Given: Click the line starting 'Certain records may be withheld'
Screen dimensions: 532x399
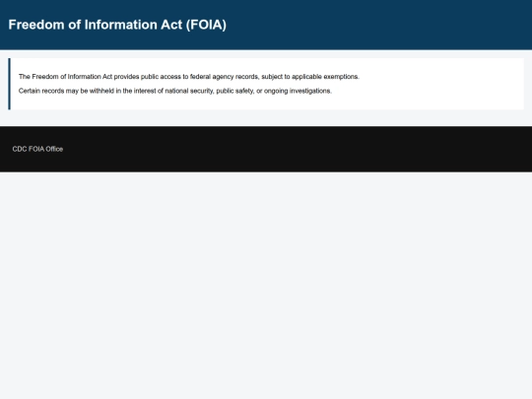Looking at the screenshot, I should tap(175, 91).
